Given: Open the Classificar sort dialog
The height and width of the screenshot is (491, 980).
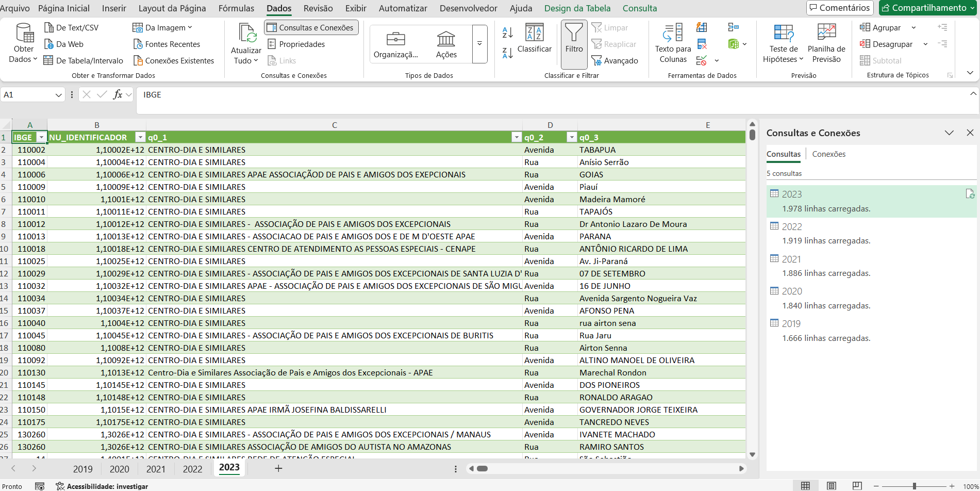Looking at the screenshot, I should coord(534,38).
